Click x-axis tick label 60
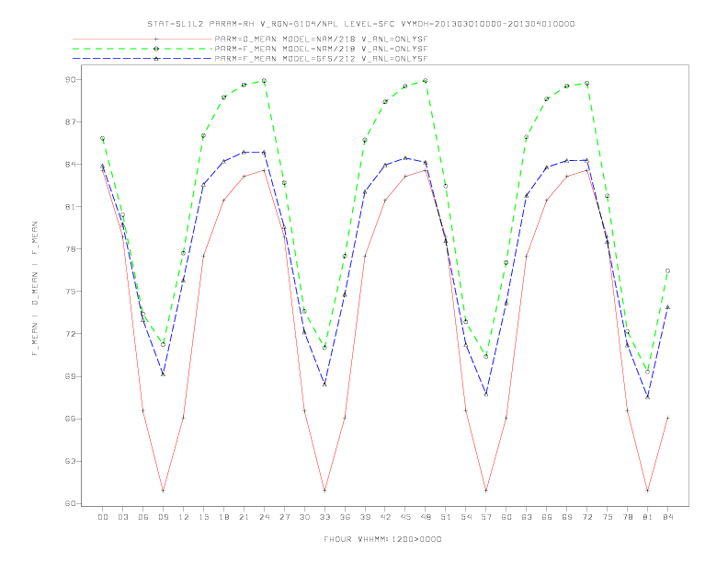Image resolution: width=728 pixels, height=563 pixels. pos(506,517)
